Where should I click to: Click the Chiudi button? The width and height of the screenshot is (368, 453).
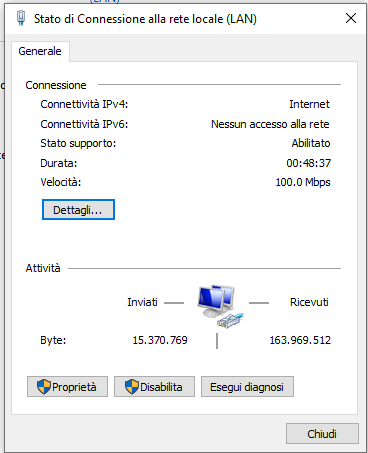click(322, 434)
